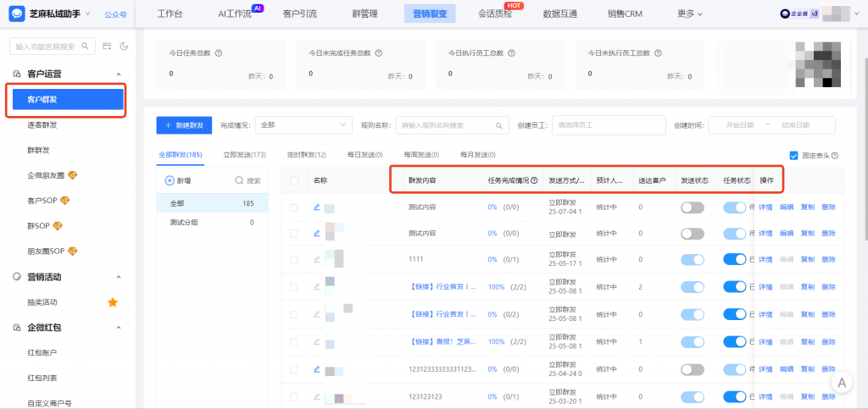Click 详情 in the 1111 row
The height and width of the screenshot is (409, 868).
pos(765,259)
